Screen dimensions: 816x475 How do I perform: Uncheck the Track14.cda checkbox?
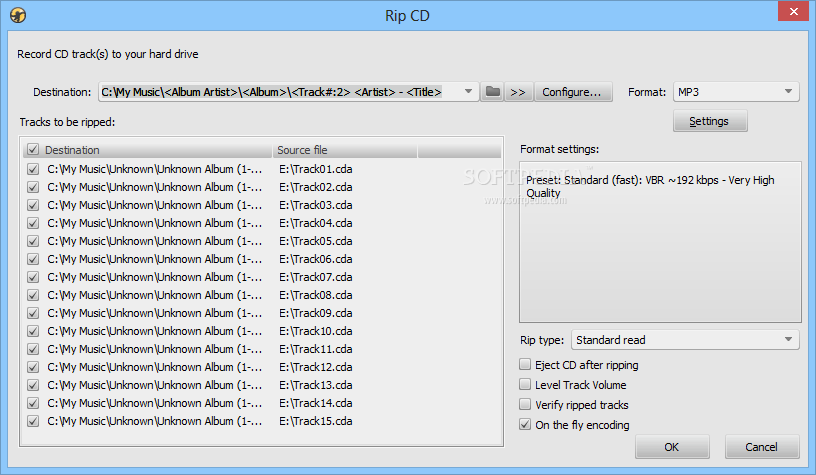(x=33, y=403)
